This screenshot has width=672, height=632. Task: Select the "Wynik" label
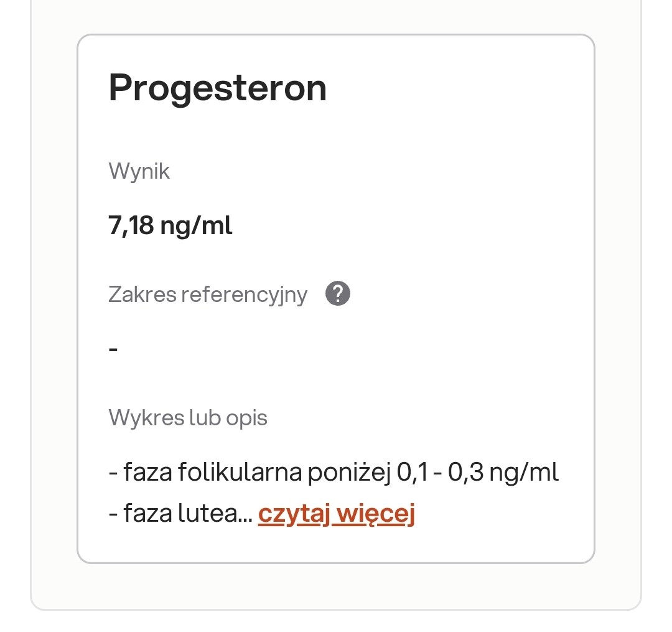tap(139, 171)
